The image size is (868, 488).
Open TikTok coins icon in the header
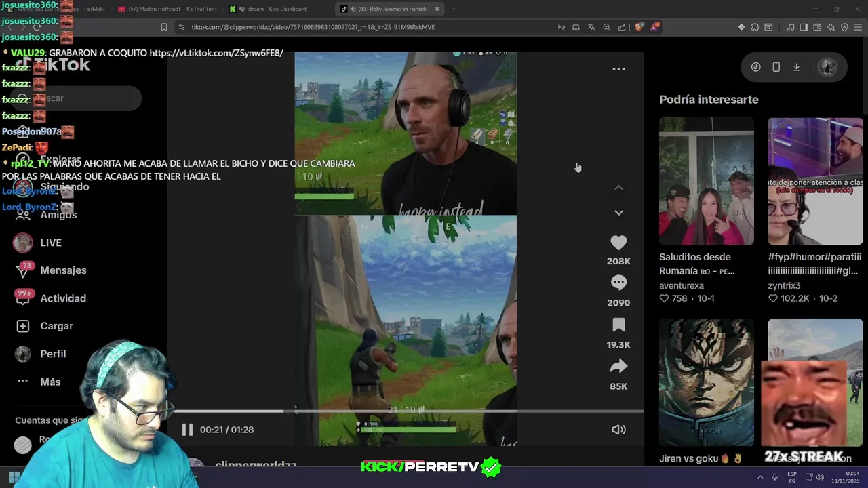tap(755, 67)
